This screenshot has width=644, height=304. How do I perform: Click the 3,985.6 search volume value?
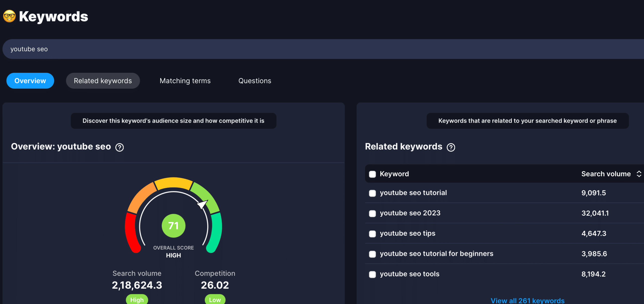pos(594,254)
